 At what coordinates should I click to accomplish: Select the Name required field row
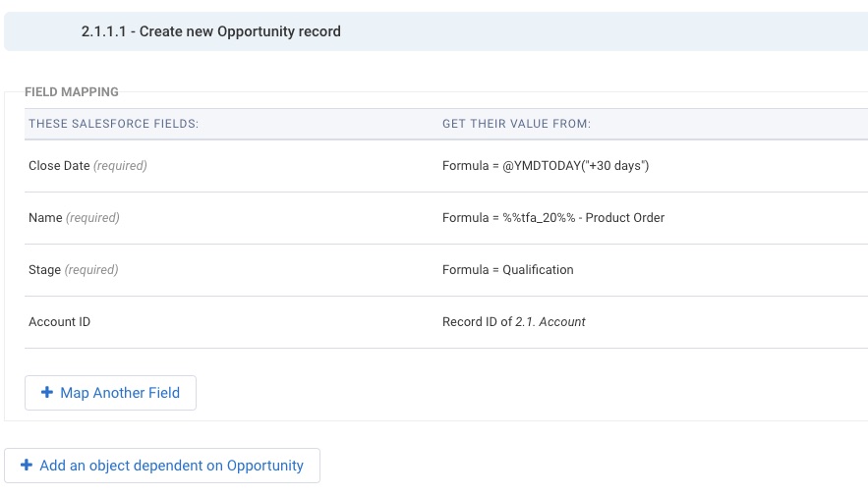coord(446,218)
